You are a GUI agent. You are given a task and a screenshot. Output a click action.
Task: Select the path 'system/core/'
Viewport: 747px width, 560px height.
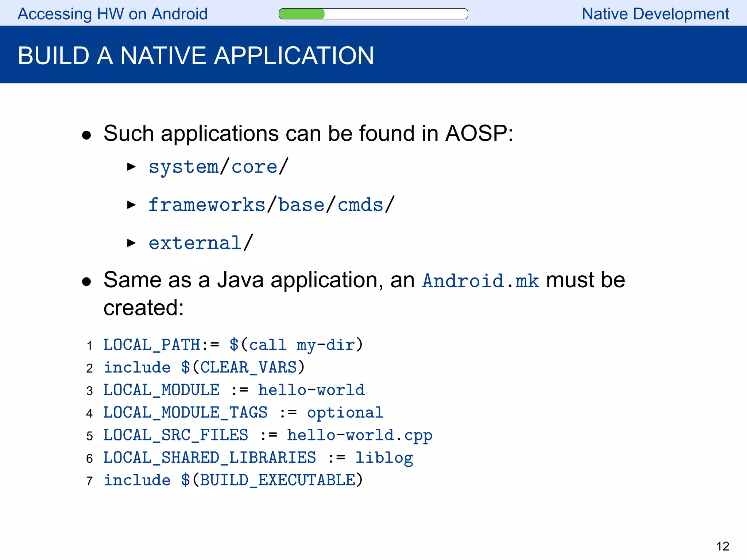[218, 167]
